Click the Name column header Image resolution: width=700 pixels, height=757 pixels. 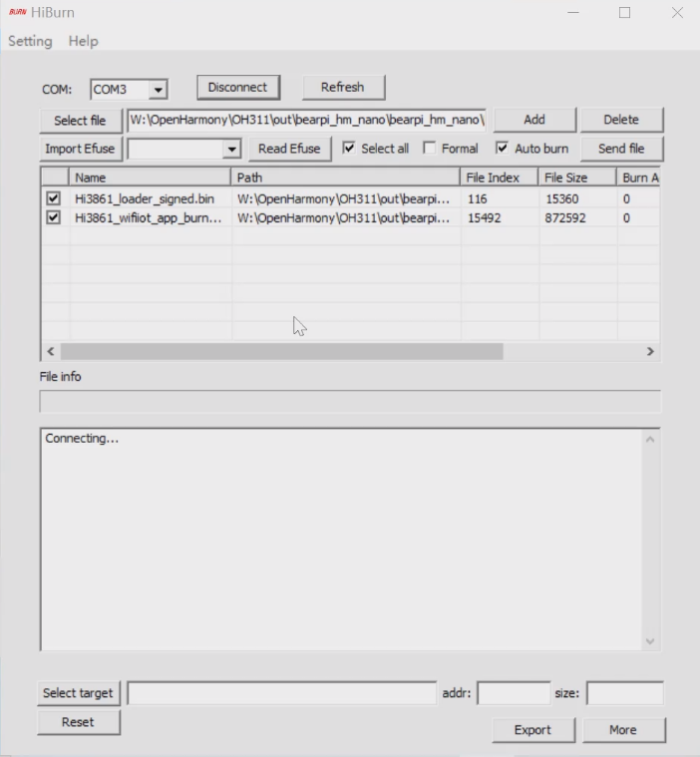click(151, 178)
